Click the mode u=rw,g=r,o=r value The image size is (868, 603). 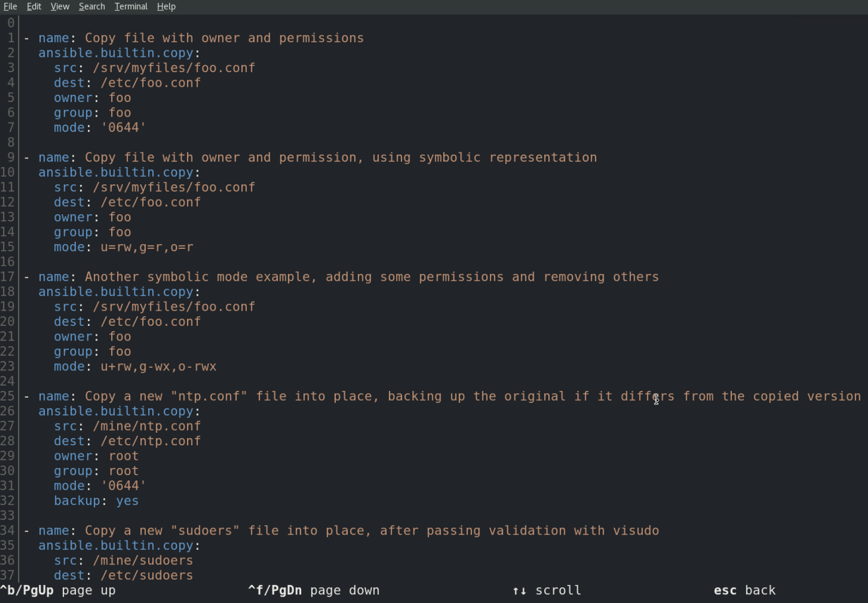coord(146,247)
